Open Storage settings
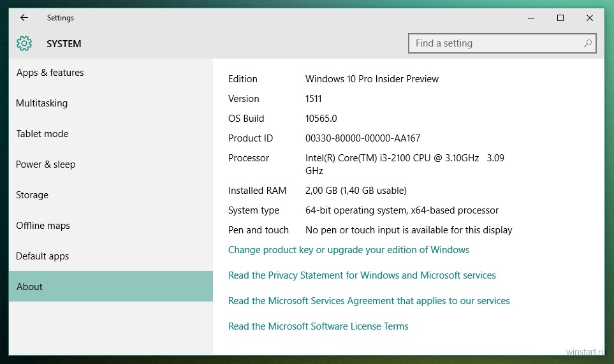 [111, 195]
